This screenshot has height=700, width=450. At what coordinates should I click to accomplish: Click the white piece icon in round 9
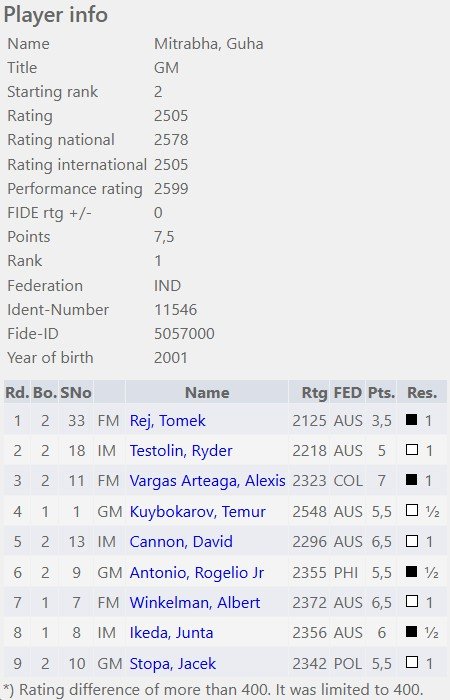(412, 662)
